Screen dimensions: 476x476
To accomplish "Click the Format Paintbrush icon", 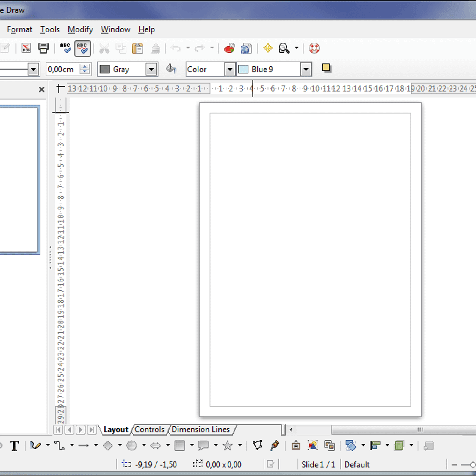I will coord(156,48).
